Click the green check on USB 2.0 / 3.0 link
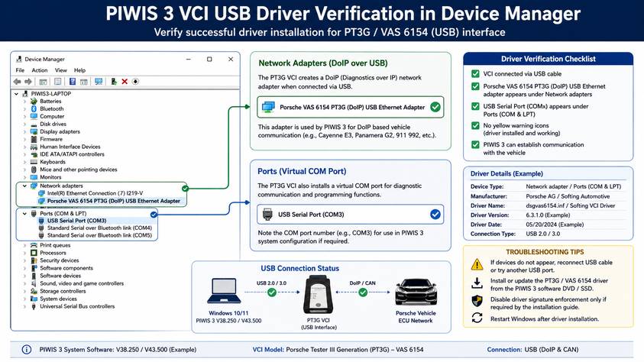The image size is (644, 362). click(271, 293)
